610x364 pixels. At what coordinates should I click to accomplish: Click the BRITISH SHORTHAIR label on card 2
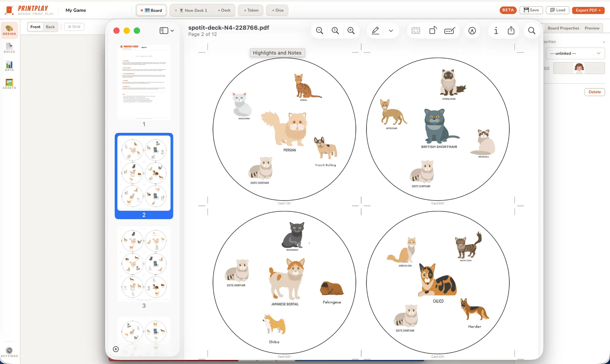point(439,147)
